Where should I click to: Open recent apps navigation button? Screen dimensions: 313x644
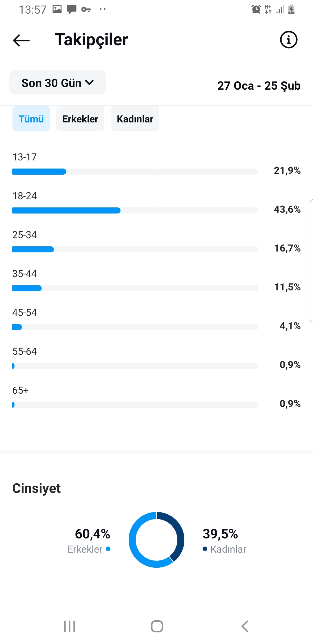coord(70,626)
